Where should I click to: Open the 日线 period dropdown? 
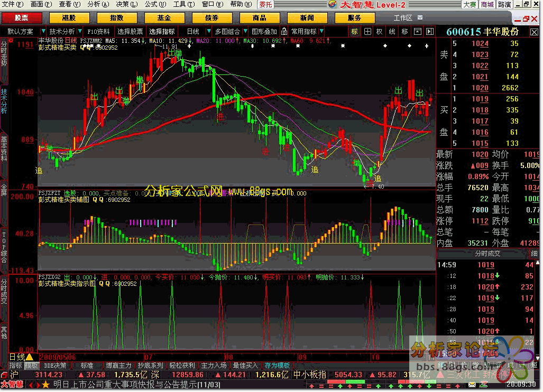(209, 32)
